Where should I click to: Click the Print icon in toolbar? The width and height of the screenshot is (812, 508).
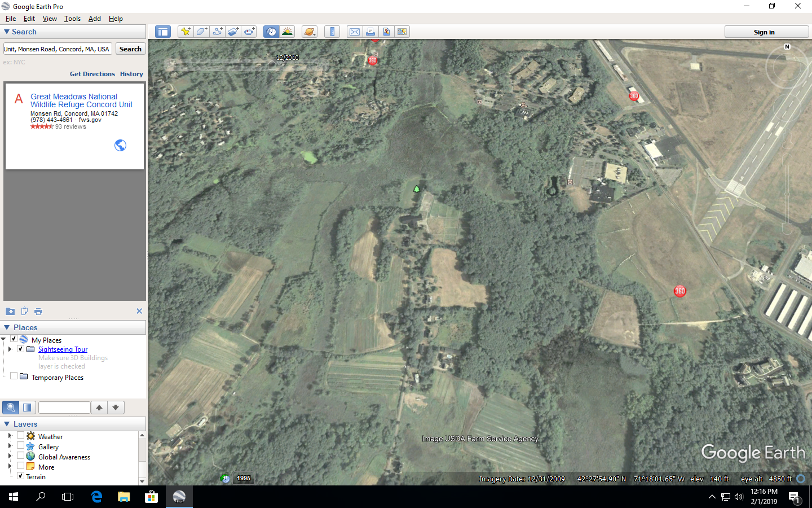click(370, 32)
